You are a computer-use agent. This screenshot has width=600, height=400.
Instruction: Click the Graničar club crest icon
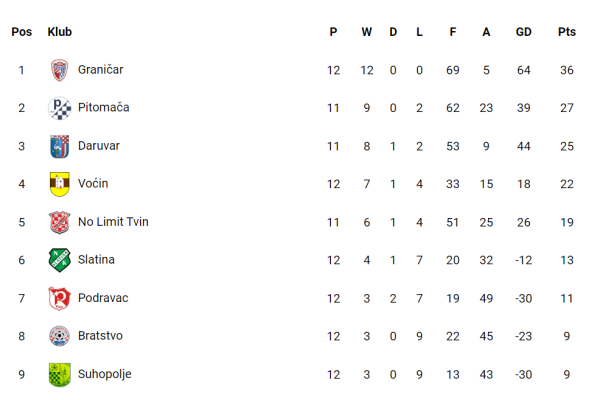point(59,70)
